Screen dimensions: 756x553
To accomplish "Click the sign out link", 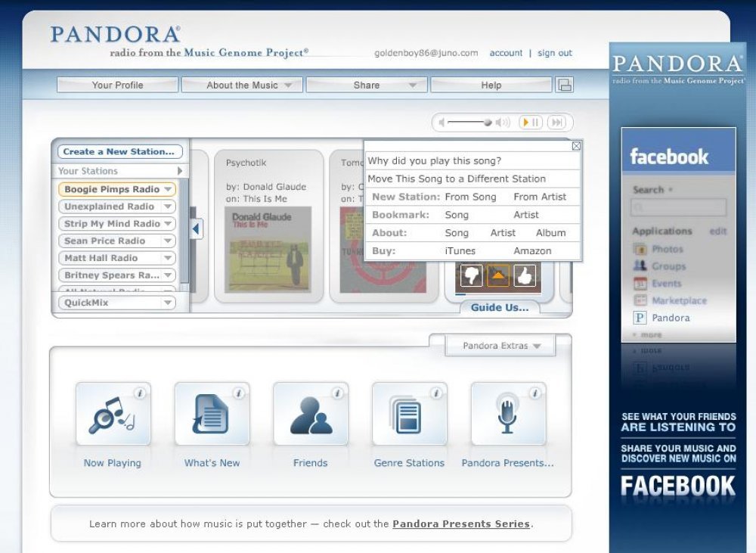I will coord(555,53).
